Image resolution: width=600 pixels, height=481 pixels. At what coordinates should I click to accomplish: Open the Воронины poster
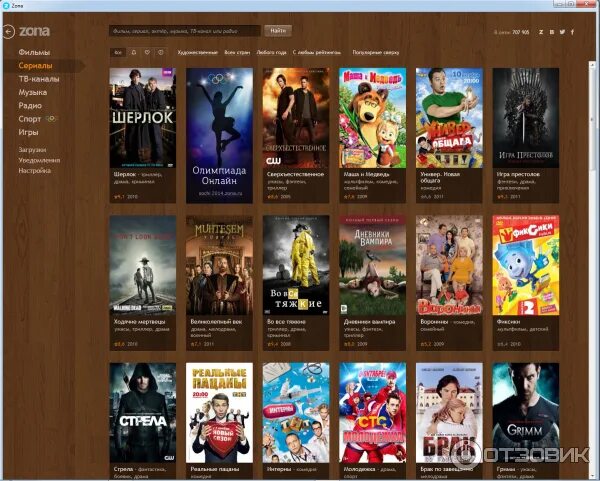(x=449, y=265)
